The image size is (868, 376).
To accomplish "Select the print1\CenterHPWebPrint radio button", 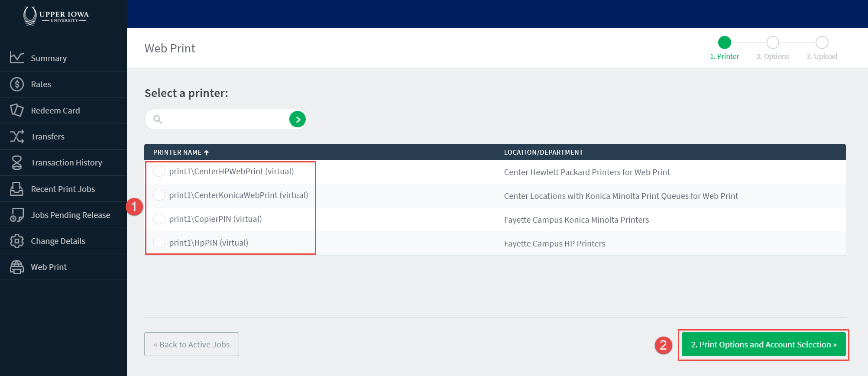I will pos(159,171).
